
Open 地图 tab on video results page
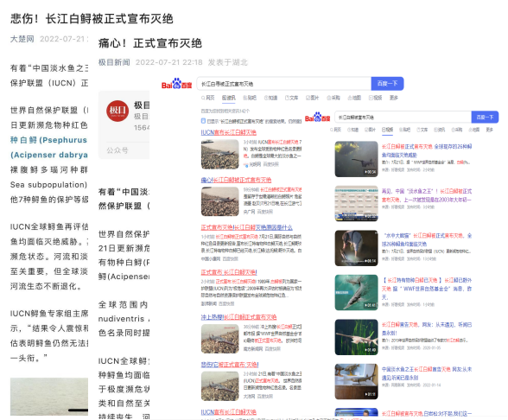474,130
